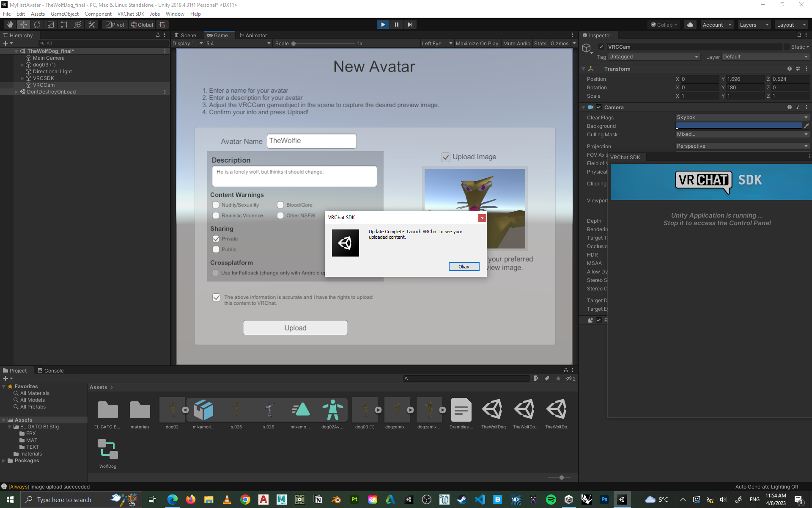The width and height of the screenshot is (812, 508).
Task: Pick background color with eyedropper
Action: 807,126
